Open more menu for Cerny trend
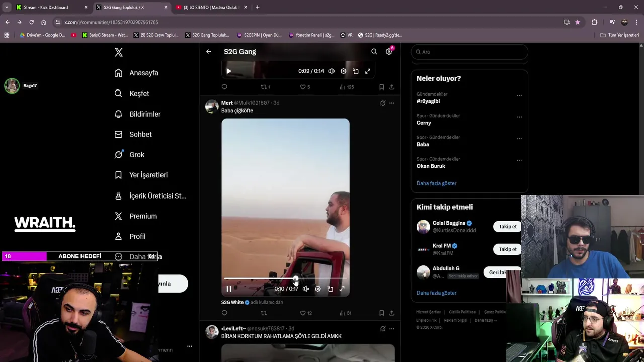The width and height of the screenshot is (644, 362). tap(519, 117)
